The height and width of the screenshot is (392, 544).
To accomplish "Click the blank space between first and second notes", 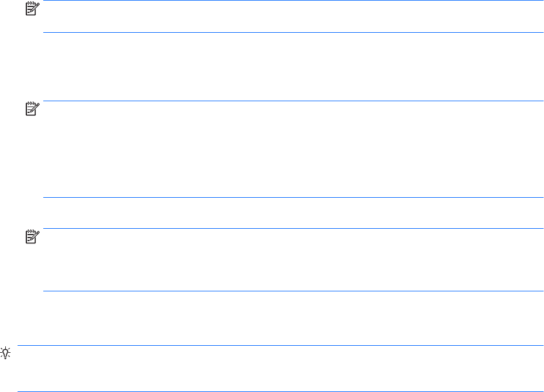I will click(x=292, y=67).
